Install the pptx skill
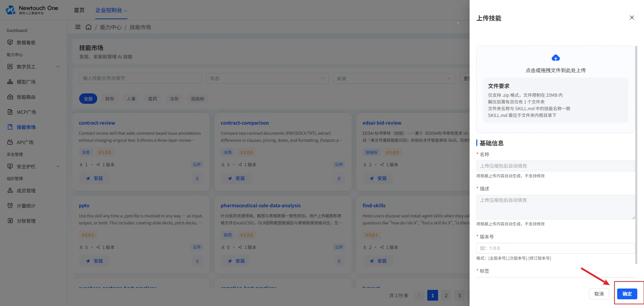The width and height of the screenshot is (644, 306). tap(95, 261)
